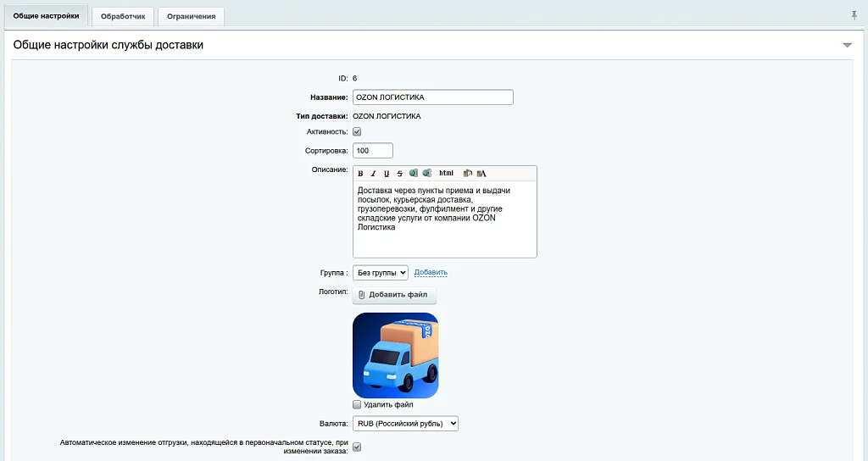The image size is (868, 461).
Task: Click the Логотип label
Action: click(x=333, y=292)
